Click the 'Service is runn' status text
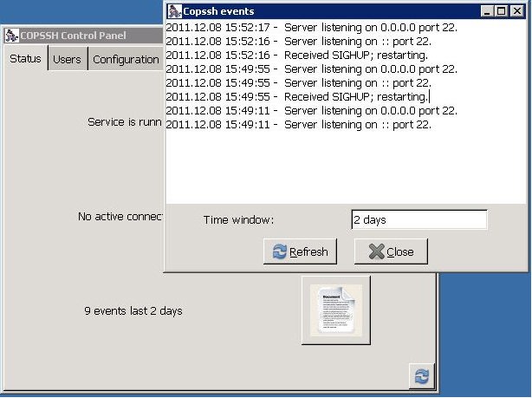The width and height of the screenshot is (532, 398). [x=125, y=122]
